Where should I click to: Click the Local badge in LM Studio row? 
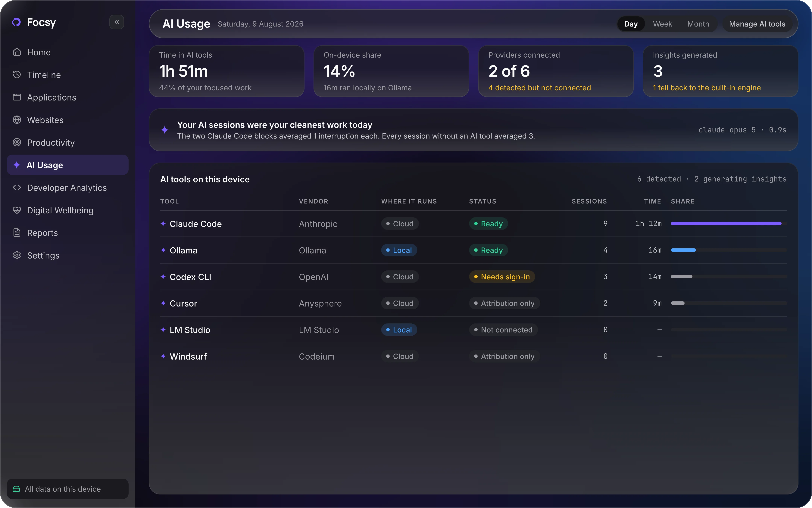399,330
